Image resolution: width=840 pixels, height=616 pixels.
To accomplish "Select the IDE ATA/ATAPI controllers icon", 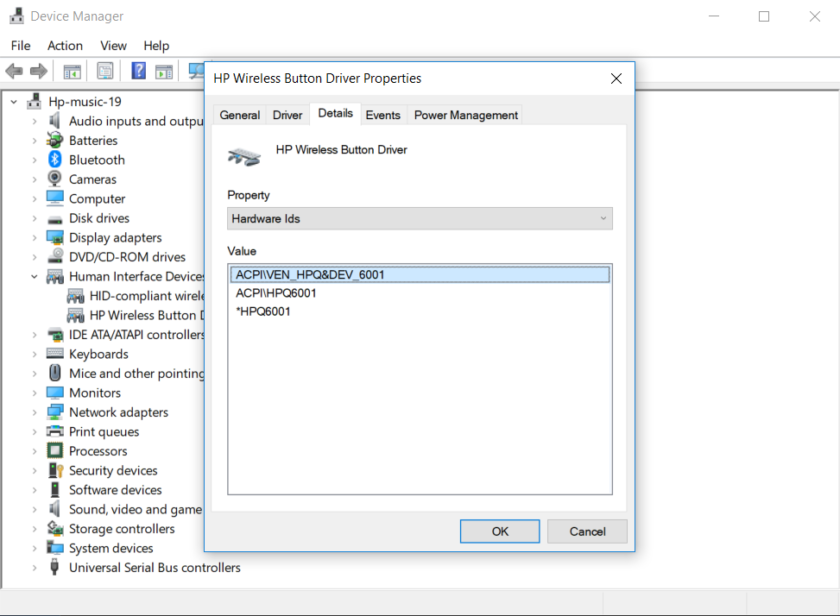I will click(55, 335).
